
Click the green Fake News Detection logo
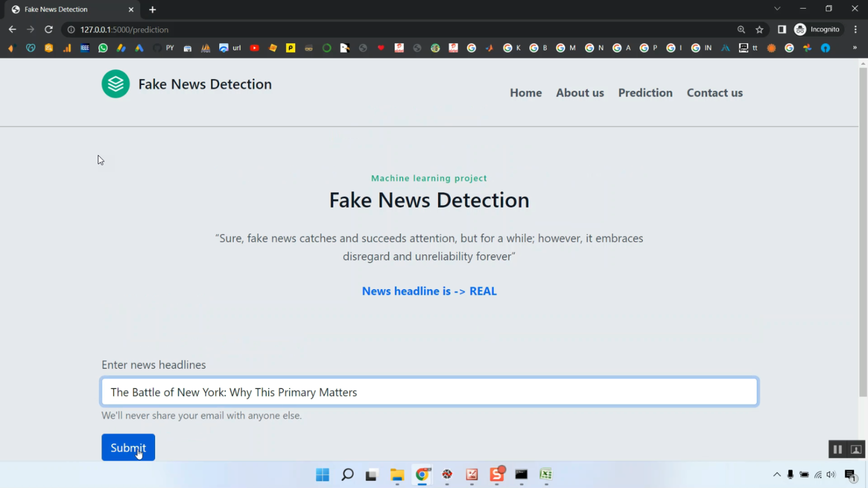coord(116,84)
